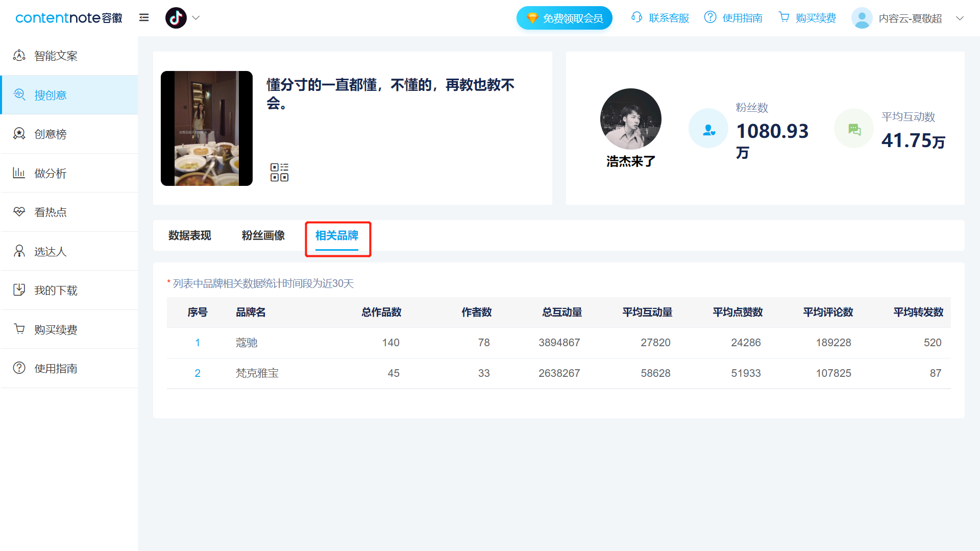The height and width of the screenshot is (551, 980).
Task: Click the 创意榜 sidebar icon
Action: [x=19, y=134]
